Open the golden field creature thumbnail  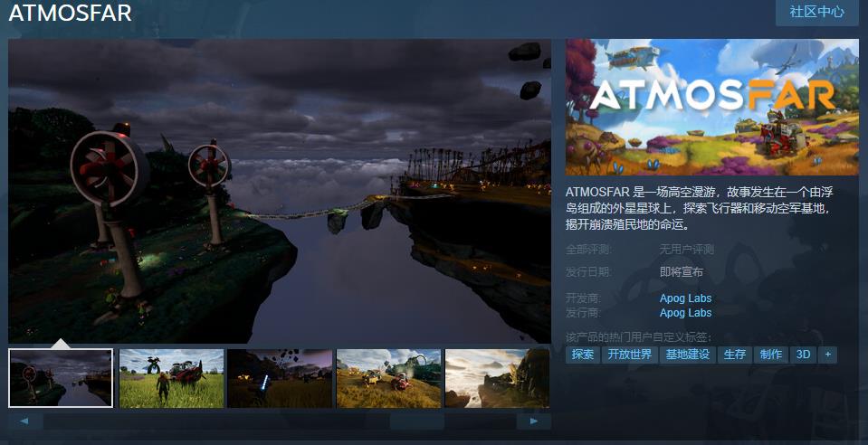(x=388, y=378)
